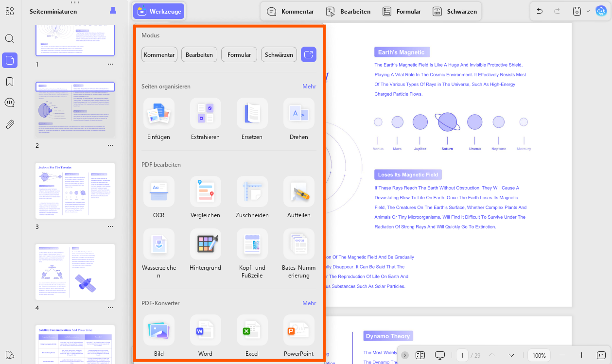Select page 3 thumbnail
Viewport: 612px width, 364px height.
pos(75,191)
